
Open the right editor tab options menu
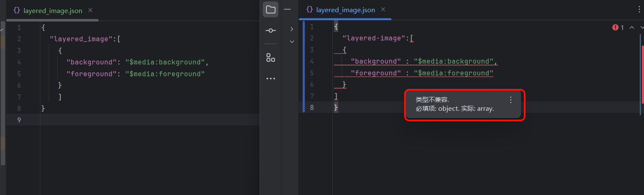639,10
